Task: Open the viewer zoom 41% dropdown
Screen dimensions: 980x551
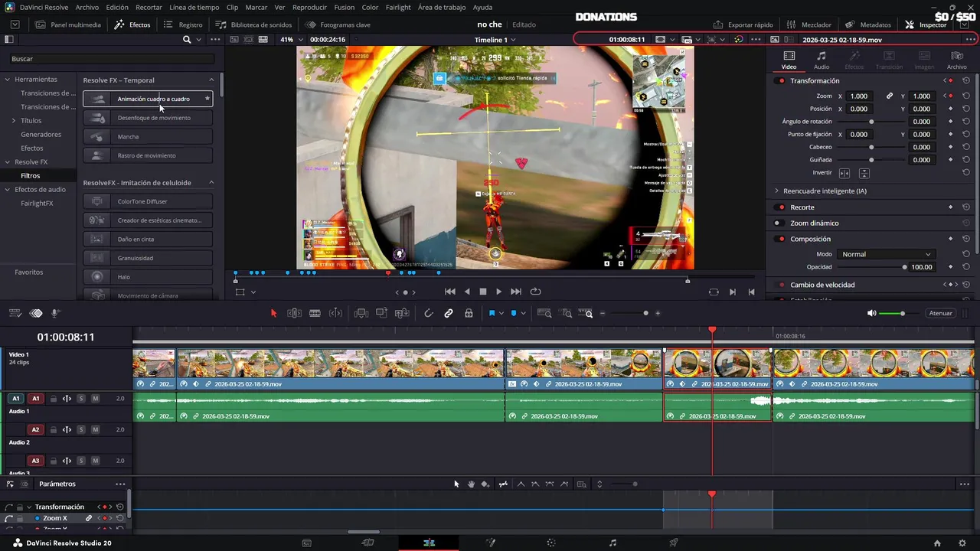Action: pos(289,39)
